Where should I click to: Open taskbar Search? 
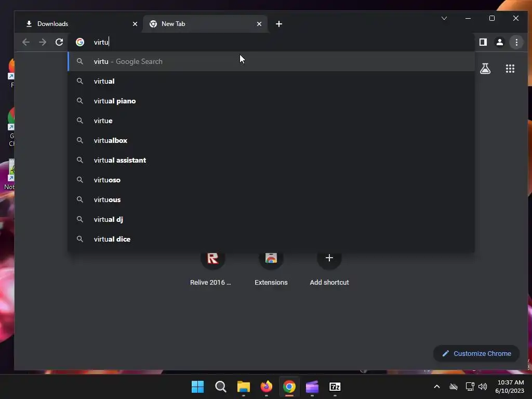[x=220, y=387]
